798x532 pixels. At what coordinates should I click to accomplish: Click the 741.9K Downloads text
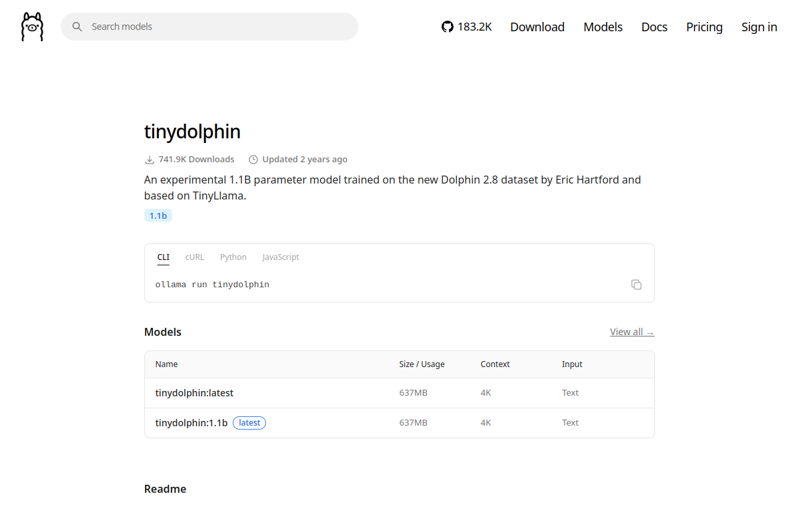point(196,160)
